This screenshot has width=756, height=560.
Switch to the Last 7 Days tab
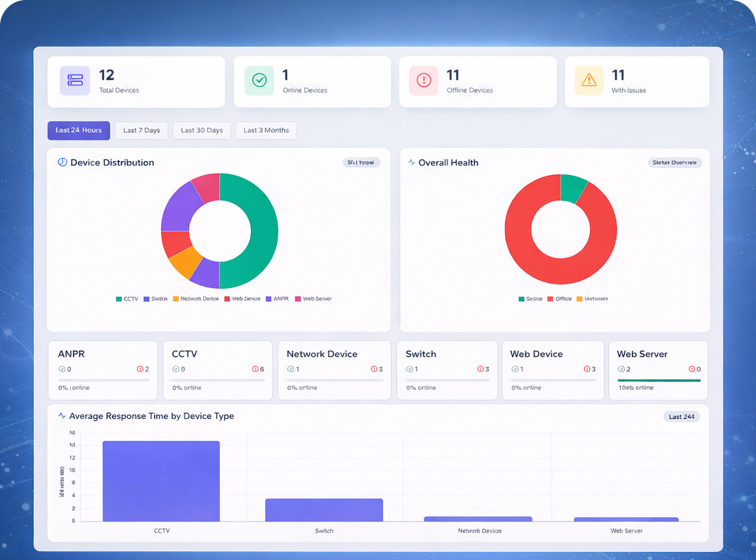[141, 130]
